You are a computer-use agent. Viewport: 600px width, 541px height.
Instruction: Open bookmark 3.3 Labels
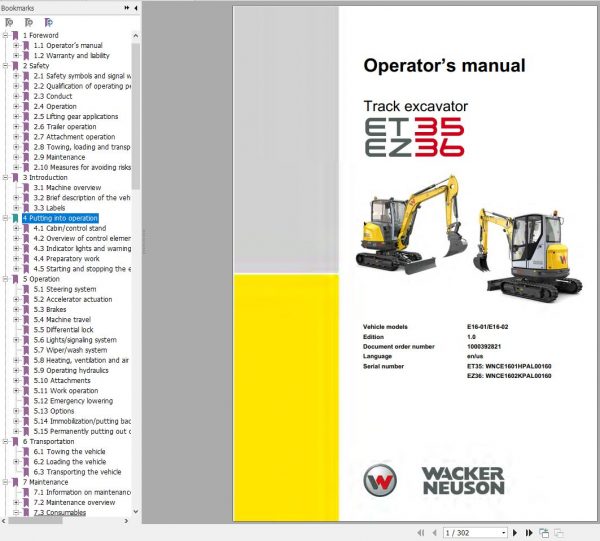(49, 208)
